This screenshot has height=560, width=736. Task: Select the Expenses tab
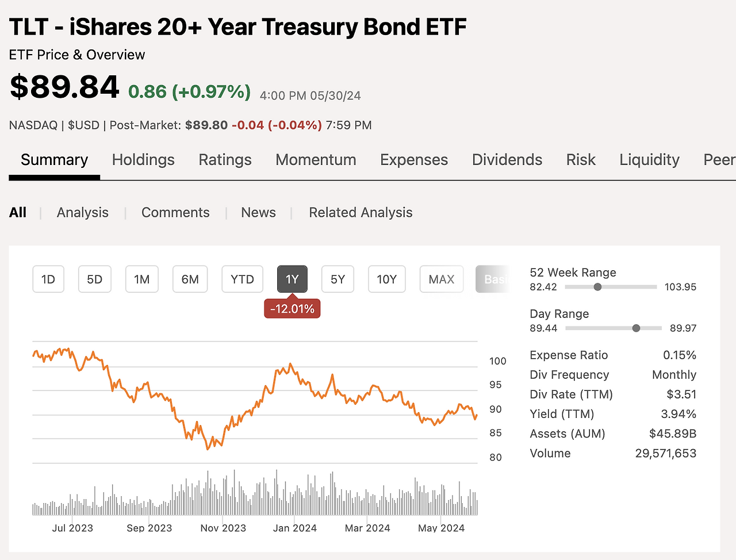pos(413,160)
